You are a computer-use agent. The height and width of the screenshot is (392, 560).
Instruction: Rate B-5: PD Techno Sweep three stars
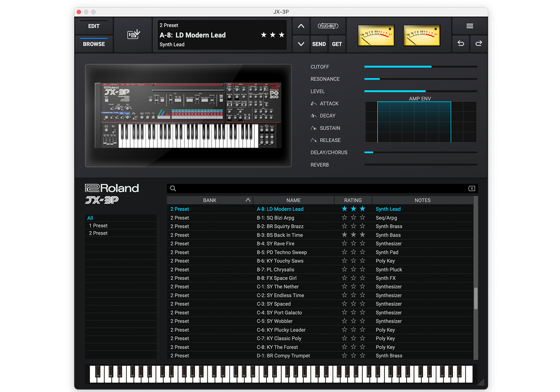363,252
